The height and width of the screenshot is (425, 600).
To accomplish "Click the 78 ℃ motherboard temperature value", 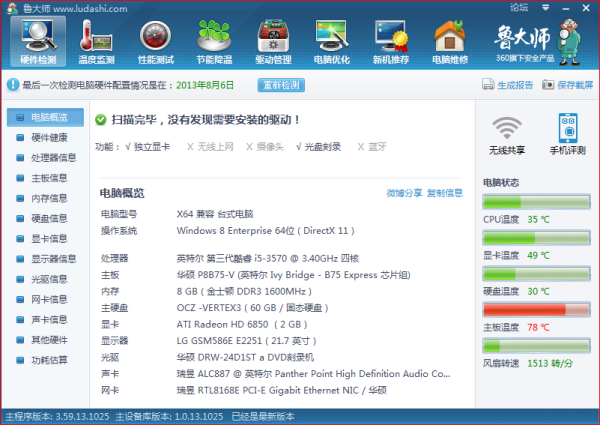I will click(538, 327).
